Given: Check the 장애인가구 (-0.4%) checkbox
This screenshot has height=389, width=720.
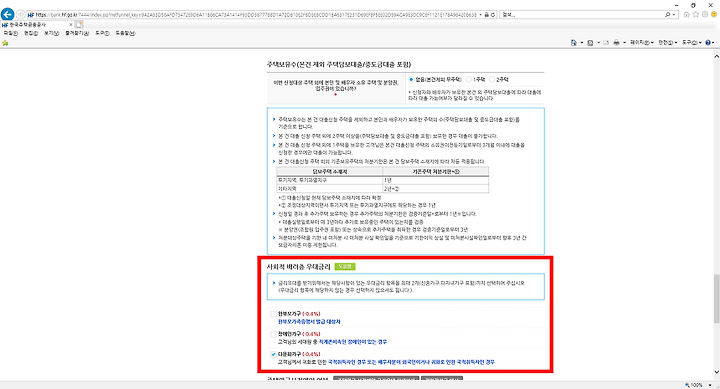Looking at the screenshot, I should [x=273, y=334].
